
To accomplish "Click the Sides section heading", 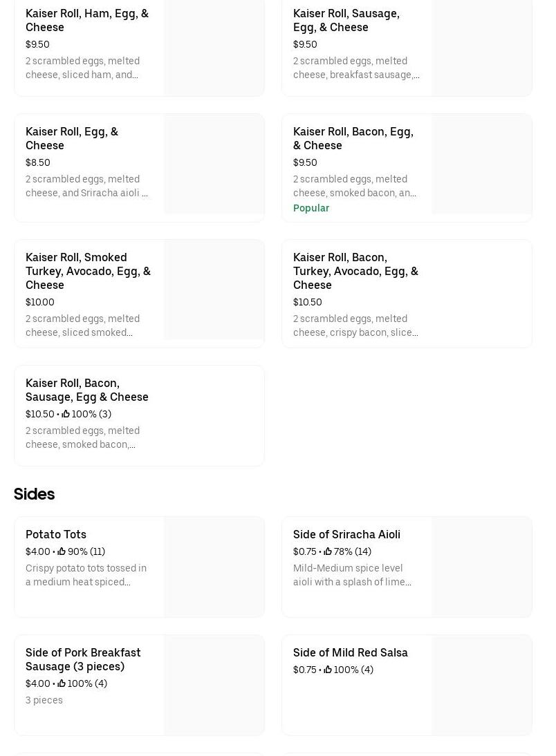I will (34, 494).
